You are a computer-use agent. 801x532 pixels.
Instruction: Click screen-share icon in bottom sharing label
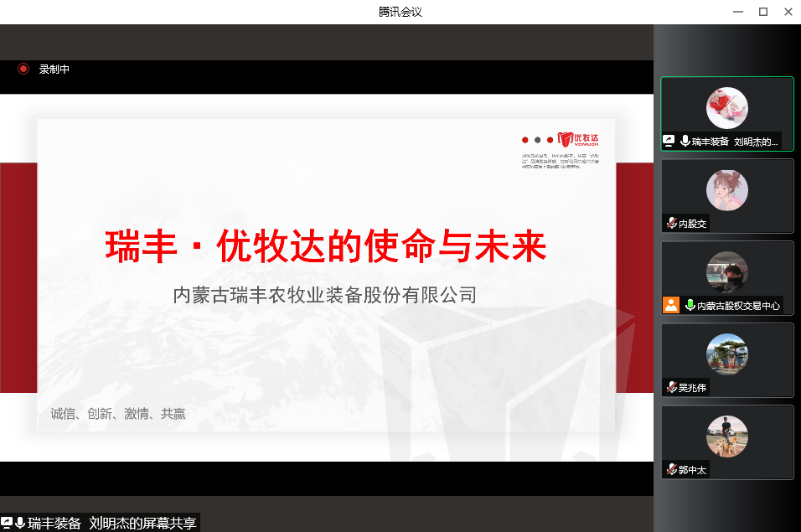[6, 522]
